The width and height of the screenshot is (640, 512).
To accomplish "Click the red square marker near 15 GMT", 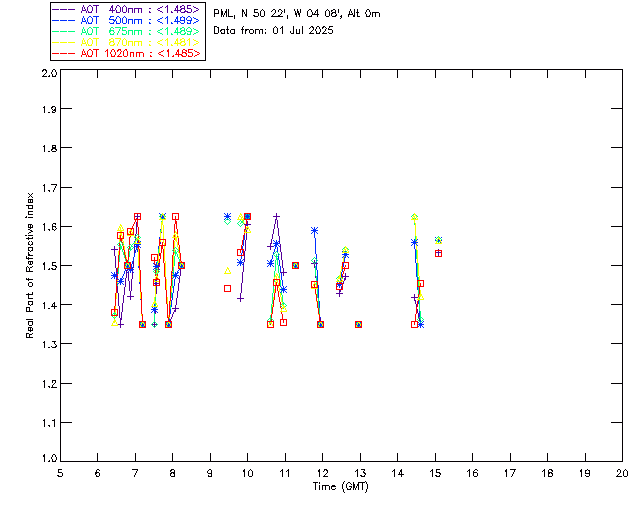I will [x=438, y=253].
